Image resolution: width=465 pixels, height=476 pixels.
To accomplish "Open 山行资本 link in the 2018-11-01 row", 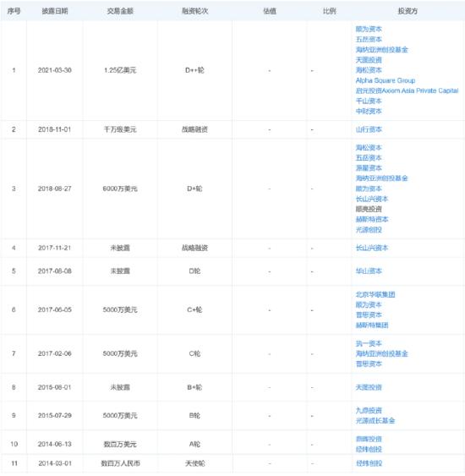I will coord(369,129).
